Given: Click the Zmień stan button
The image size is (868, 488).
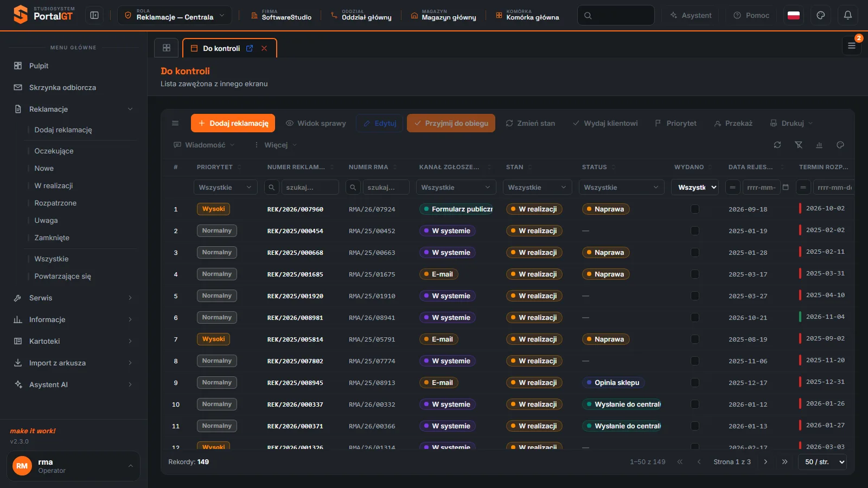Looking at the screenshot, I should click(x=530, y=123).
